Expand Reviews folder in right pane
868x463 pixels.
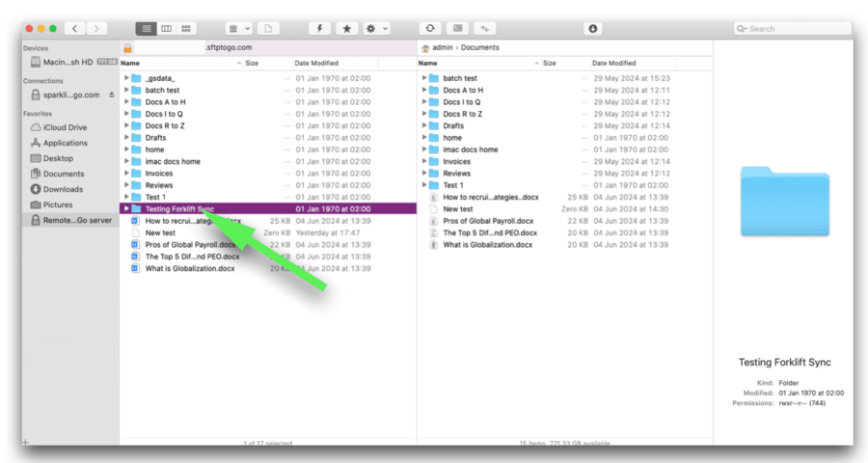coord(424,174)
